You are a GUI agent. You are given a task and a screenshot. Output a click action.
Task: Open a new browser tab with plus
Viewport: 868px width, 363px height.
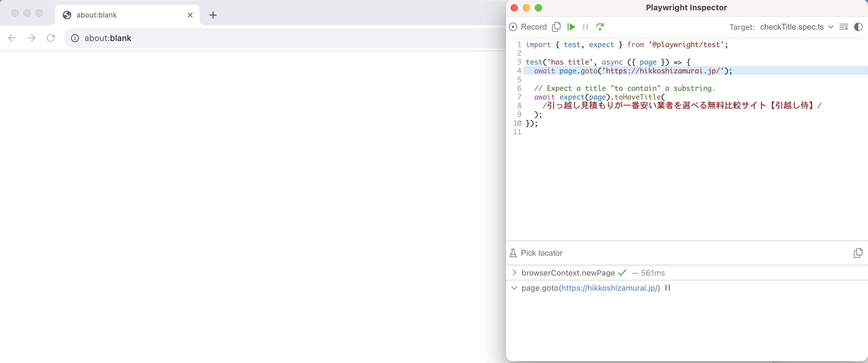pos(213,15)
